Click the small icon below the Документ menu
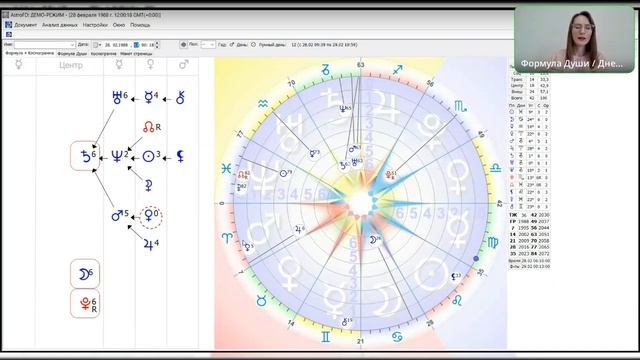The height and width of the screenshot is (360, 640). point(9,34)
